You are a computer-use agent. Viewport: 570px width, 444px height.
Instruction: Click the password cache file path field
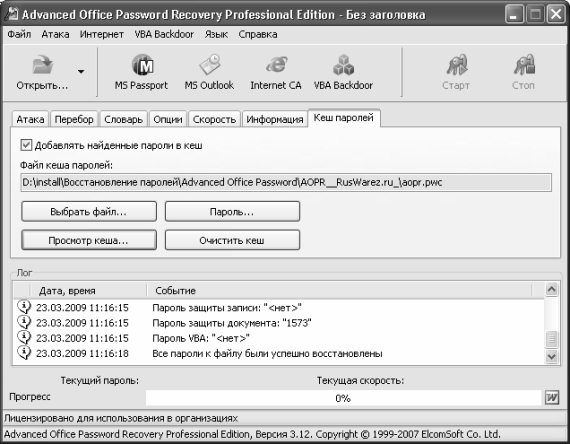click(286, 182)
